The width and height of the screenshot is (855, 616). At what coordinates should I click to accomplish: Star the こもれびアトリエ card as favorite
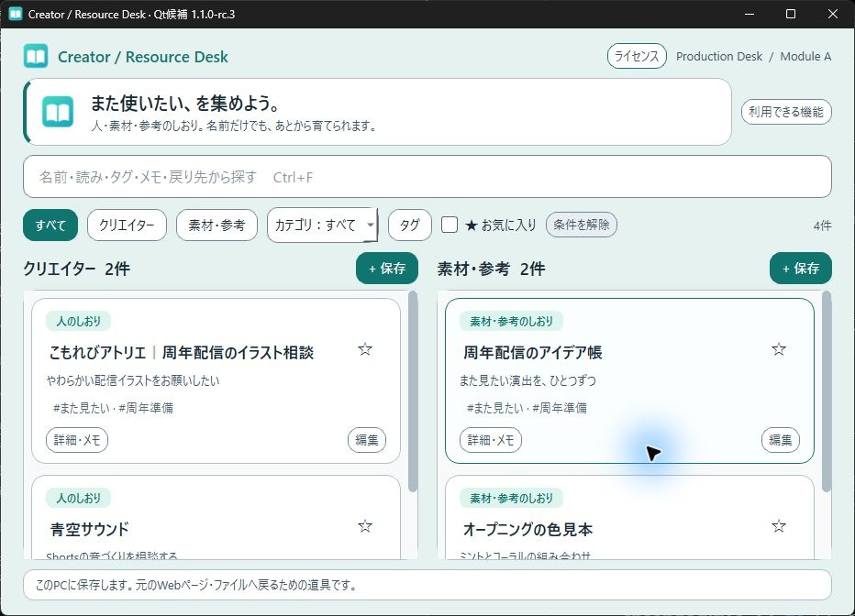pyautogui.click(x=365, y=349)
